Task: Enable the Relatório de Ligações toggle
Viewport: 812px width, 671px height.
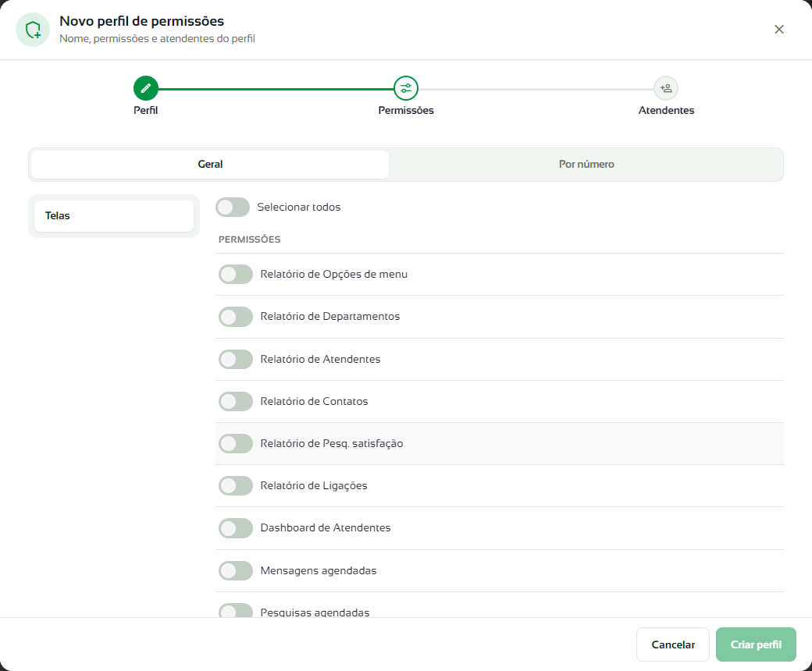Action: 236,486
